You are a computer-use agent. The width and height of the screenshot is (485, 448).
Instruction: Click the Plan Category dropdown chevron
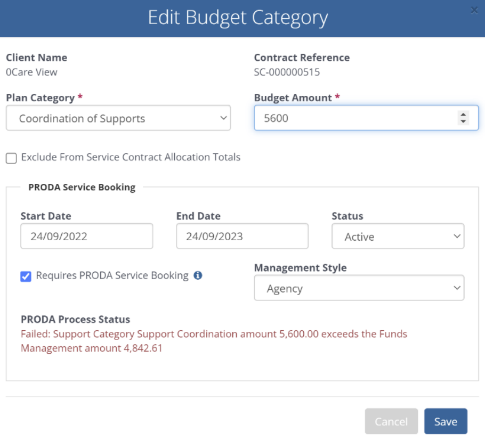pyautogui.click(x=223, y=118)
